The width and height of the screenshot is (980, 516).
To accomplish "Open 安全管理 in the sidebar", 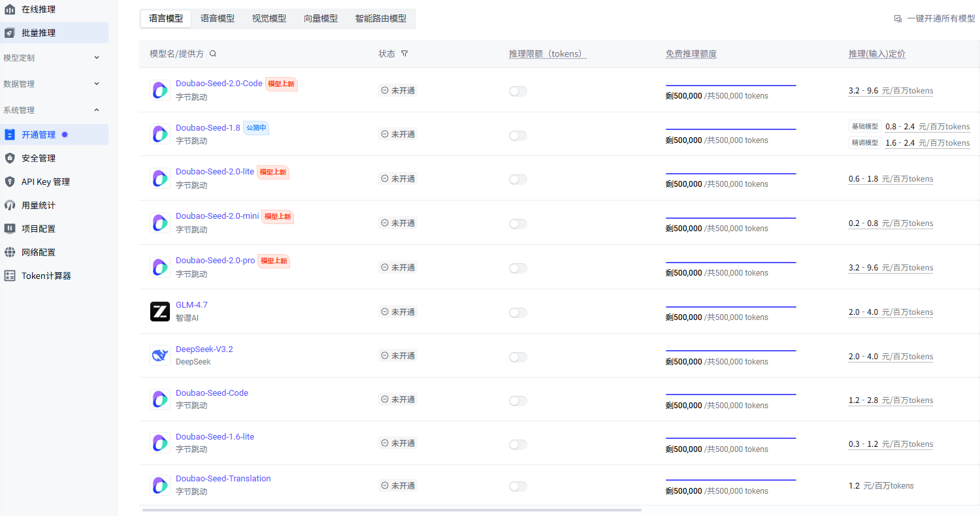I will coord(39,158).
